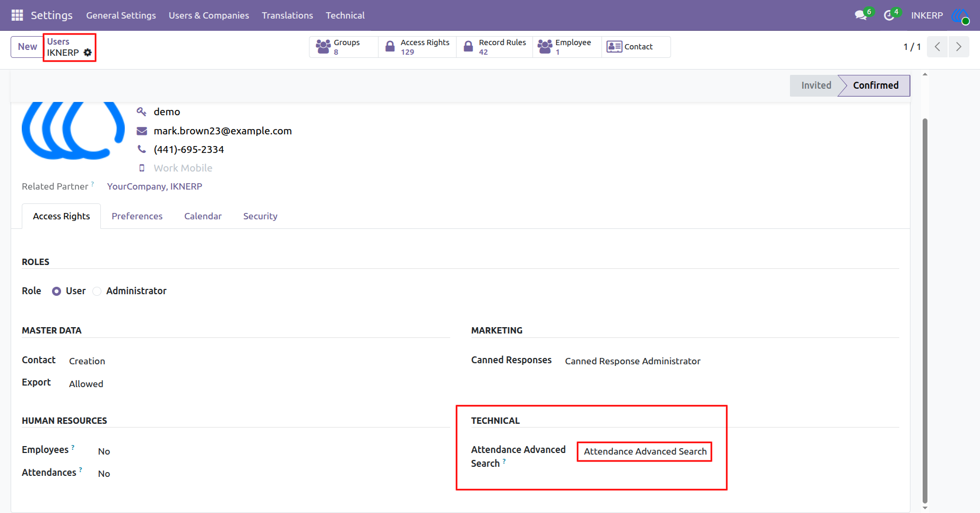
Task: Click the demo login field
Action: coord(167,112)
